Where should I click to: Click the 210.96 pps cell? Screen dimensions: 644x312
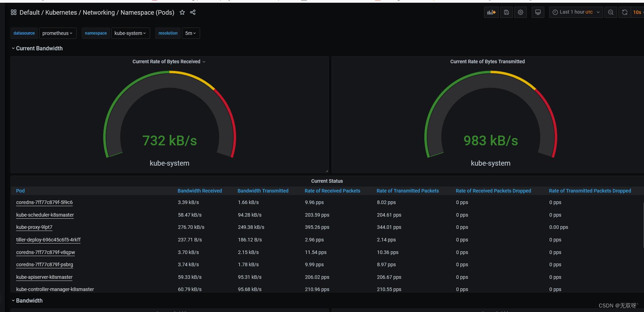(x=317, y=289)
